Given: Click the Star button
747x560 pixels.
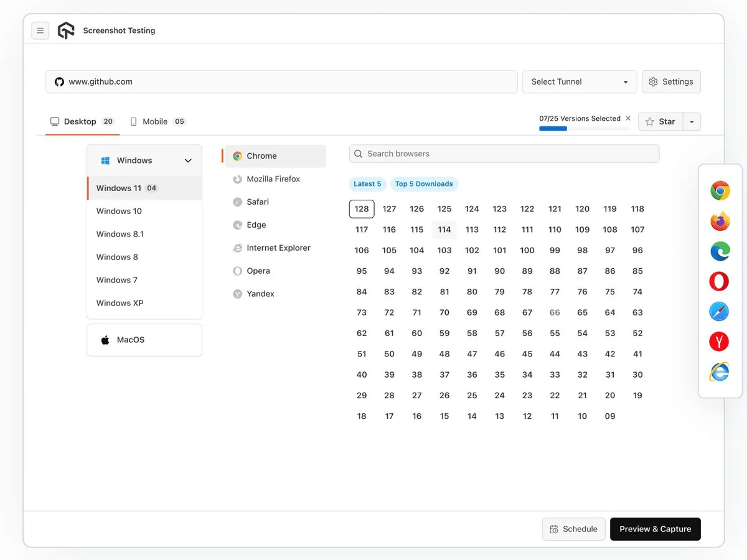Looking at the screenshot, I should click(660, 121).
